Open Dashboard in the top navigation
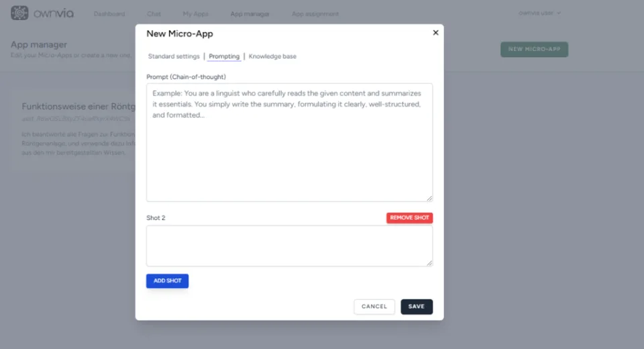Viewport: 644px width, 349px height. click(109, 13)
